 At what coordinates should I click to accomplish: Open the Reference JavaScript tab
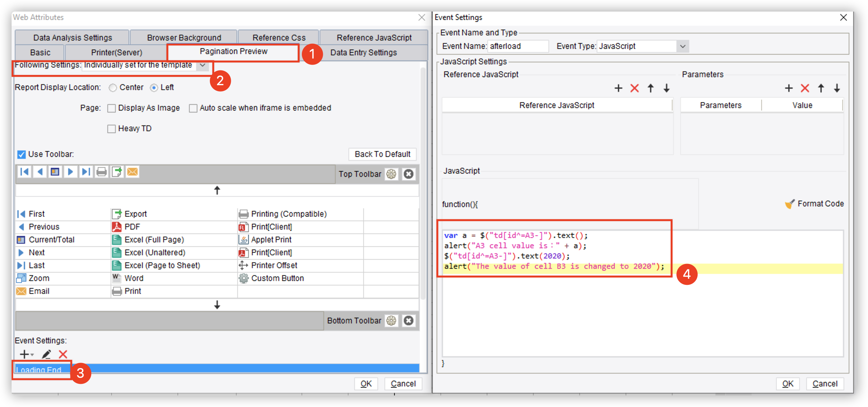pos(374,37)
